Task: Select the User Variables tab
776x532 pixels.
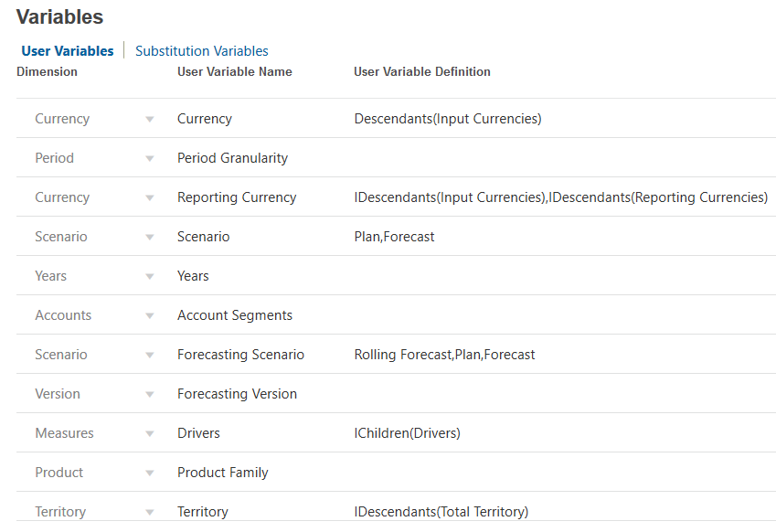Action: [x=67, y=50]
